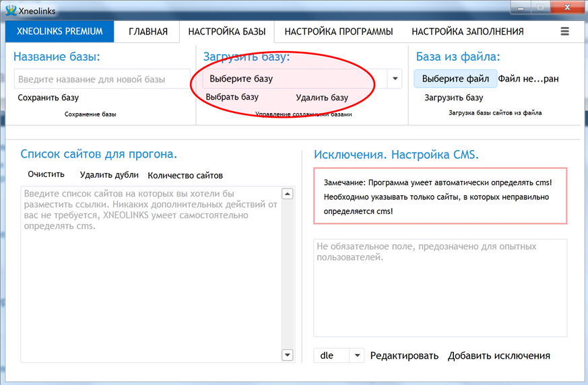This screenshot has width=588, height=385.
Task: Click Редактировать button
Action: point(404,356)
